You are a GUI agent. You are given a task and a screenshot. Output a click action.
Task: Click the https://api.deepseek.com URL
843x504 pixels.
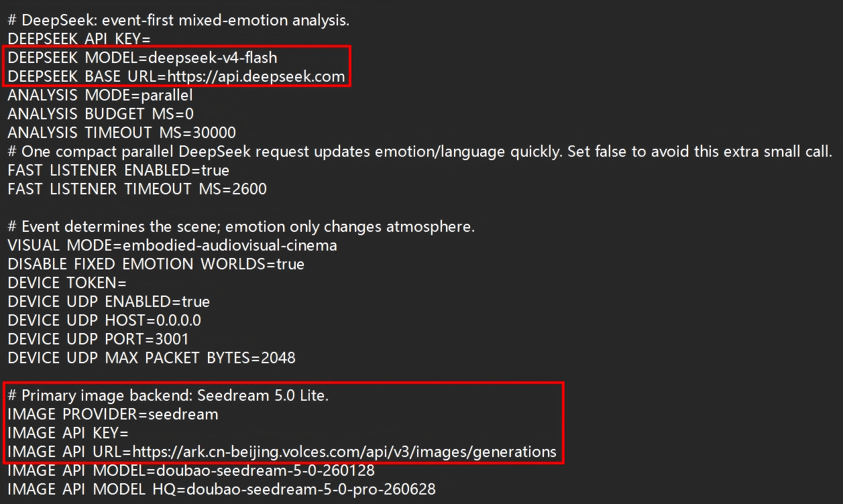[x=257, y=76]
